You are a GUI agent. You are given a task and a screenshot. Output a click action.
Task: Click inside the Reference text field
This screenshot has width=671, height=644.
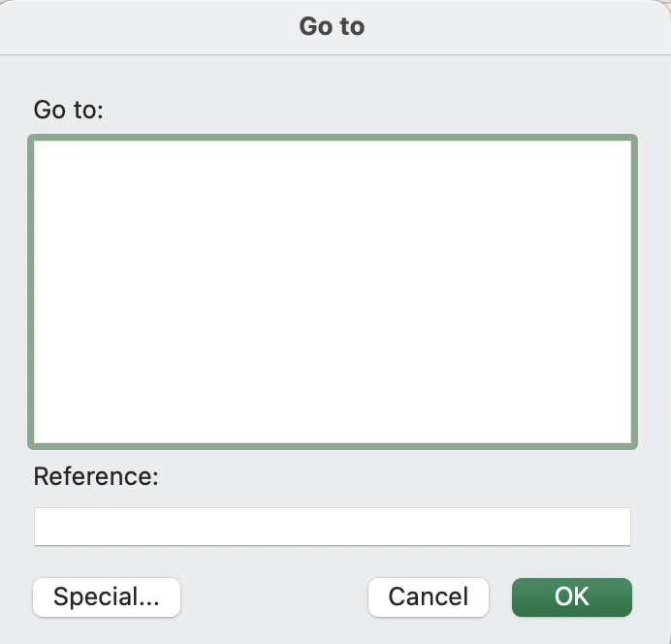click(332, 527)
